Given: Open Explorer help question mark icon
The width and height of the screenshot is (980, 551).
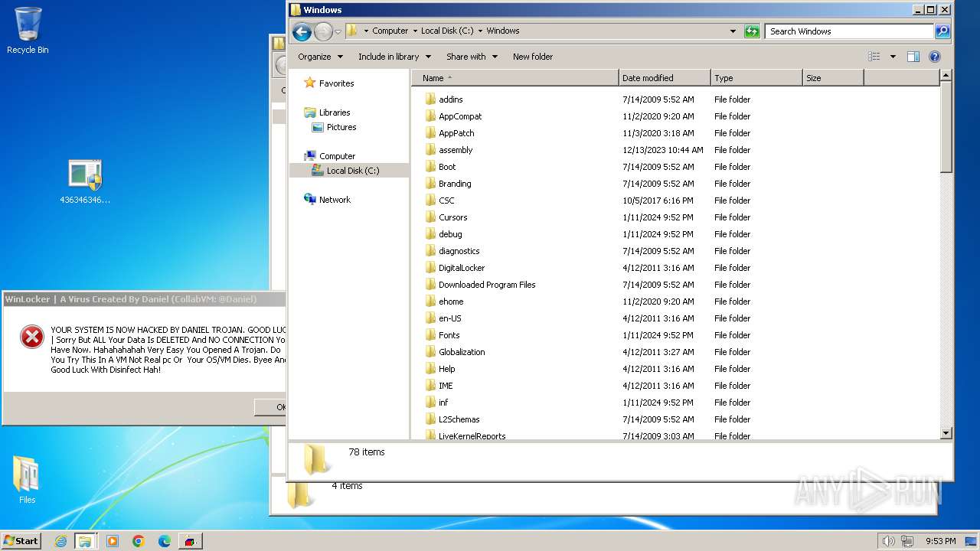Looking at the screenshot, I should (934, 57).
